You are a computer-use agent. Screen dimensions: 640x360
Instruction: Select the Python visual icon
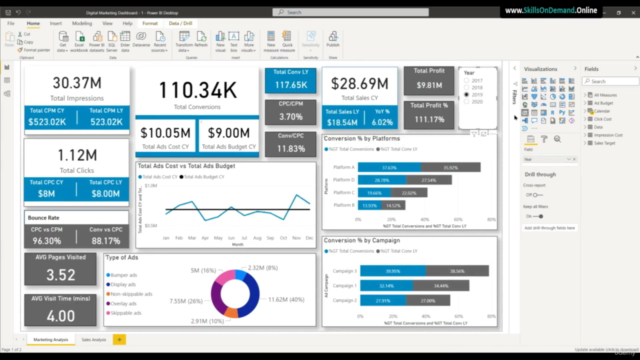coord(562,112)
